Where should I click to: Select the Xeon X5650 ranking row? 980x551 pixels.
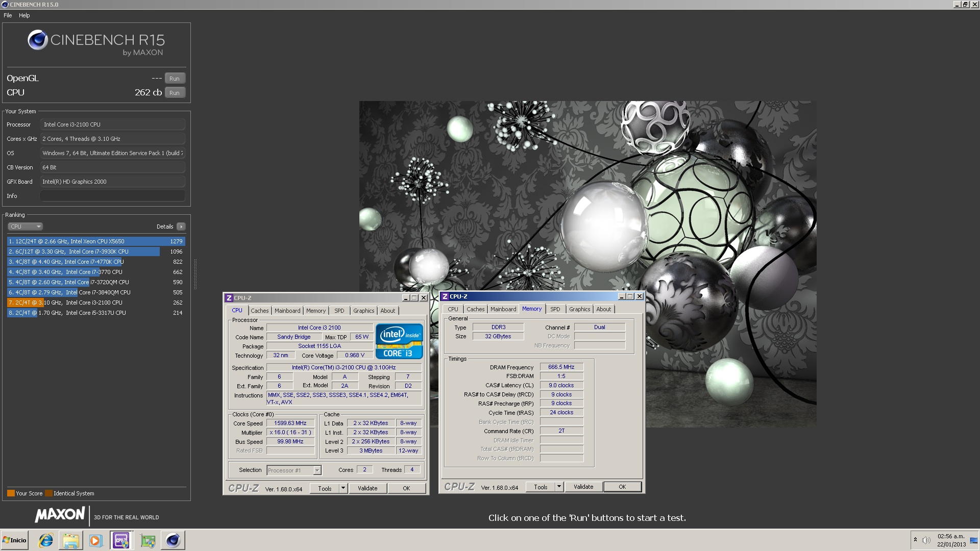tap(96, 241)
